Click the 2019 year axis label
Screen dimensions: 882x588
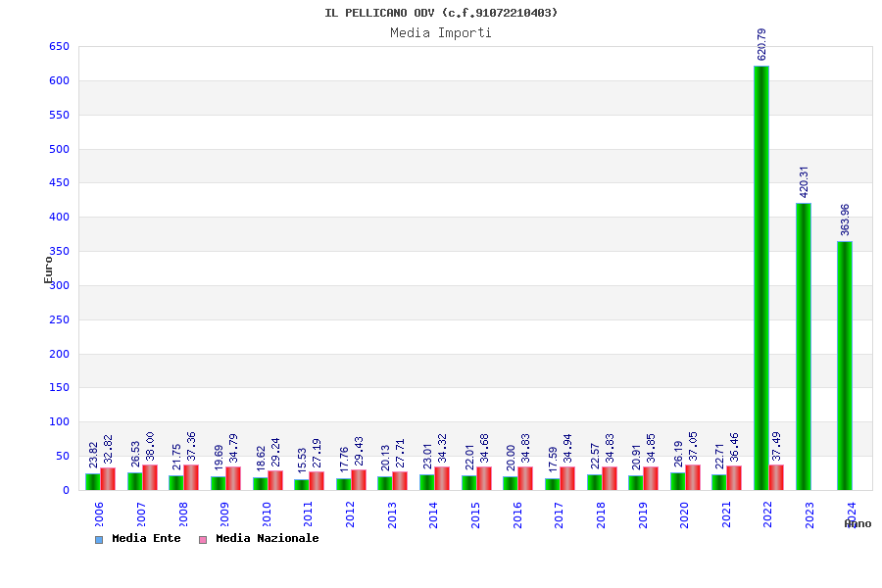point(643,514)
